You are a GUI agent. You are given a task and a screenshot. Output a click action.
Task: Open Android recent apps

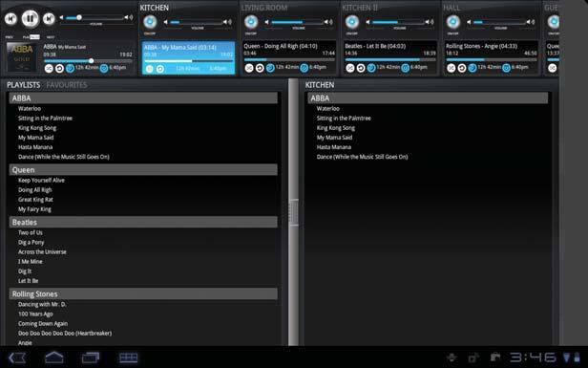coord(91,357)
